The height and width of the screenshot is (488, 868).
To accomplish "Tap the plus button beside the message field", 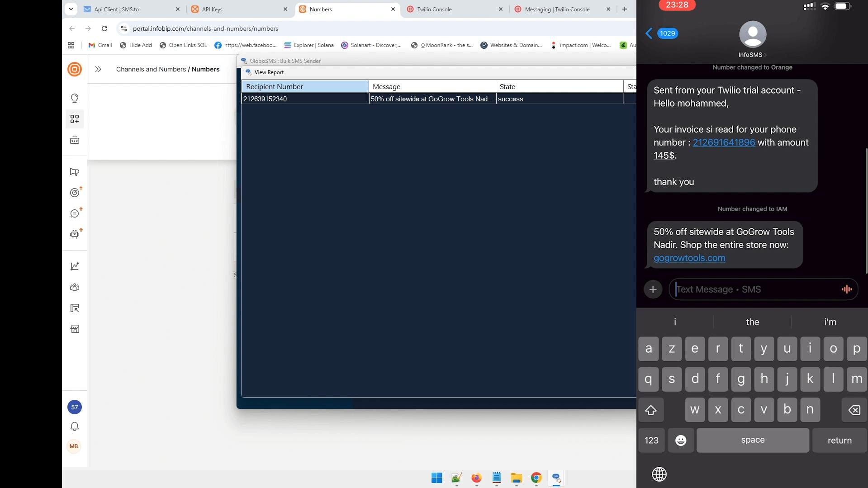I will pyautogui.click(x=653, y=289).
